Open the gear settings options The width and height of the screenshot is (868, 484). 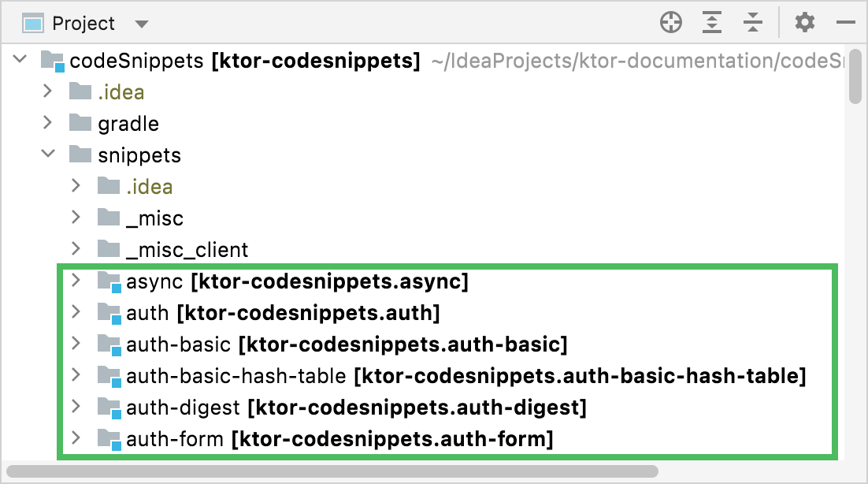(x=805, y=23)
